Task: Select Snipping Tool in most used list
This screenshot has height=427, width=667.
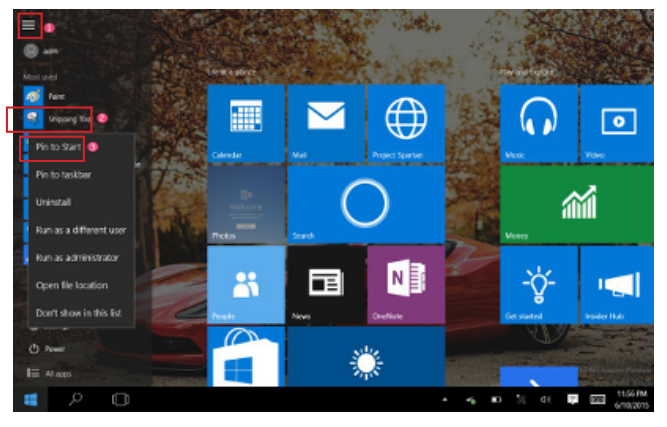Action: click(57, 119)
